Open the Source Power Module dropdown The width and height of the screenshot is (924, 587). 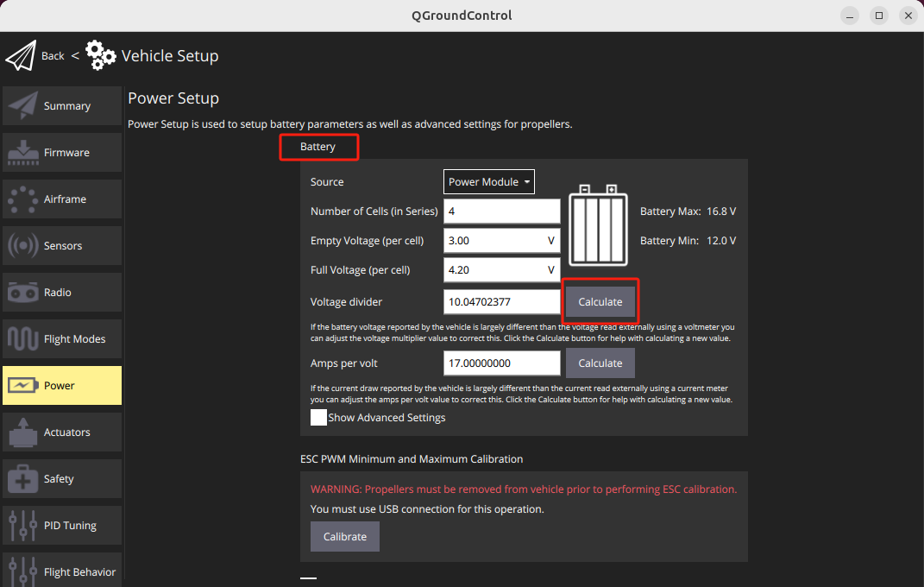pos(488,181)
